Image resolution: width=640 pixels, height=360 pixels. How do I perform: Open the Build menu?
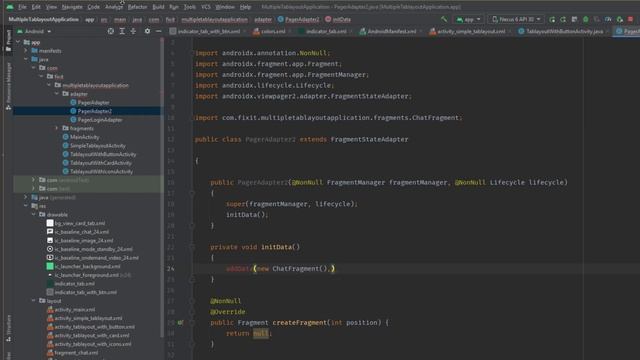[158, 7]
